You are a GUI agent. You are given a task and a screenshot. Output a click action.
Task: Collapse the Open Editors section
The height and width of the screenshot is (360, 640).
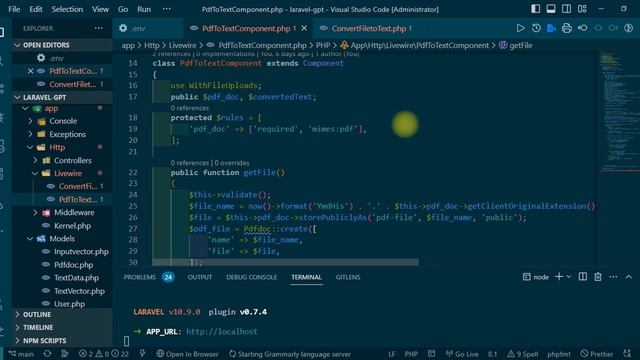click(62, 45)
